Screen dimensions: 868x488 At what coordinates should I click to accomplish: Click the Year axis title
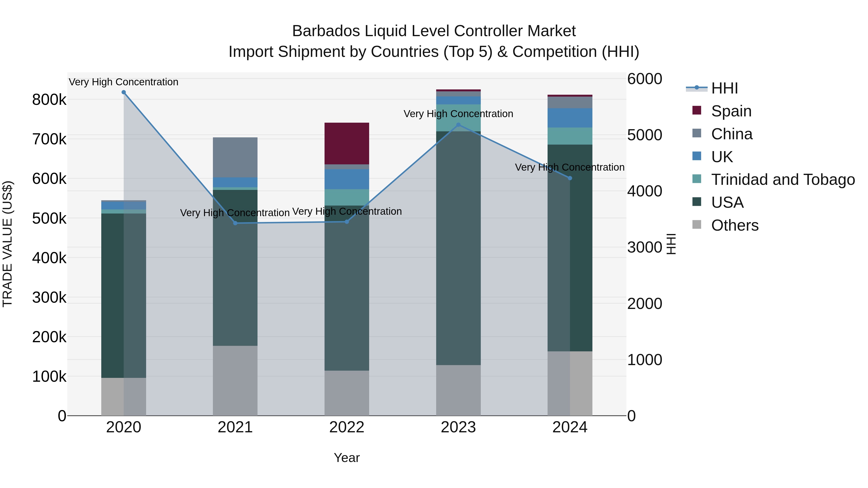347,458
